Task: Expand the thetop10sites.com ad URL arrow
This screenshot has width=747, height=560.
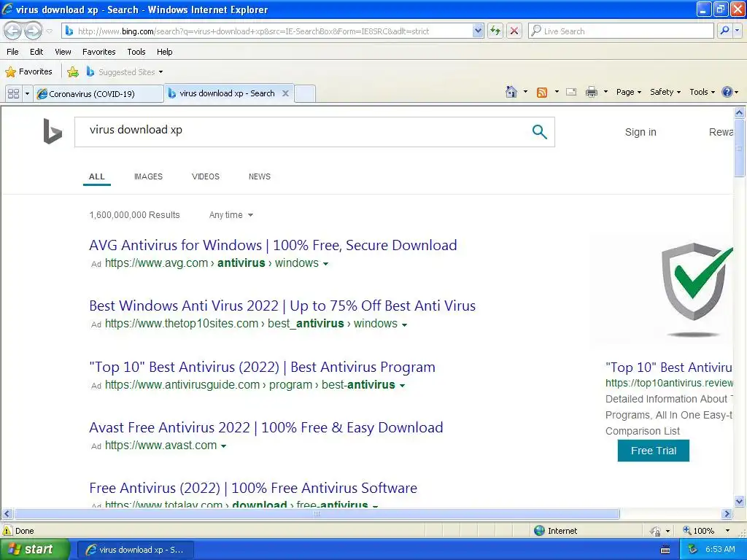Action: [404, 324]
